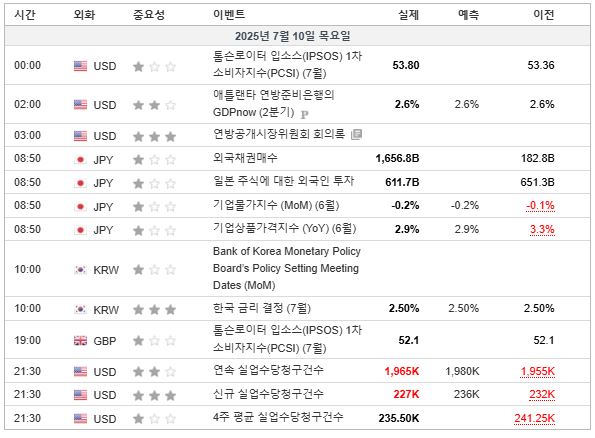Click the FOMC minutes document icon

pos(356,134)
